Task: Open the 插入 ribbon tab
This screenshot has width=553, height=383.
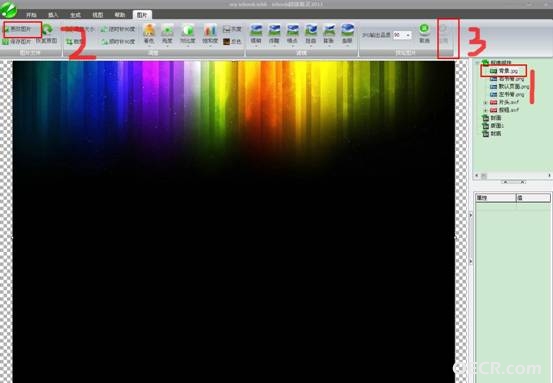Action: pos(53,15)
